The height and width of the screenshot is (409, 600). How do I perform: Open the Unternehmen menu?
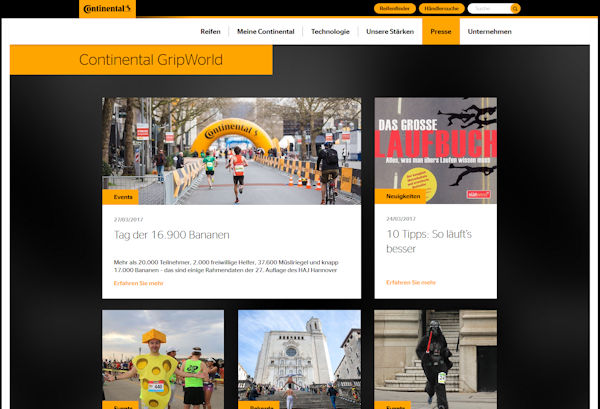(x=489, y=31)
